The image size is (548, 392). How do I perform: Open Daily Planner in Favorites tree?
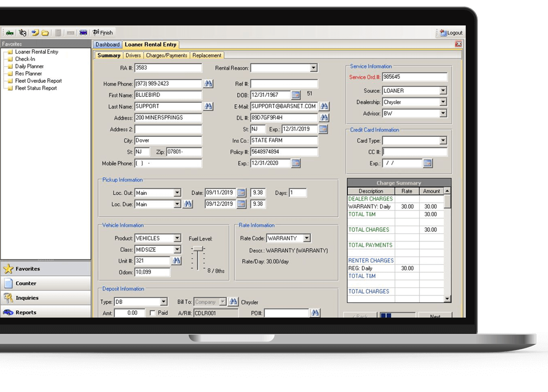point(29,66)
